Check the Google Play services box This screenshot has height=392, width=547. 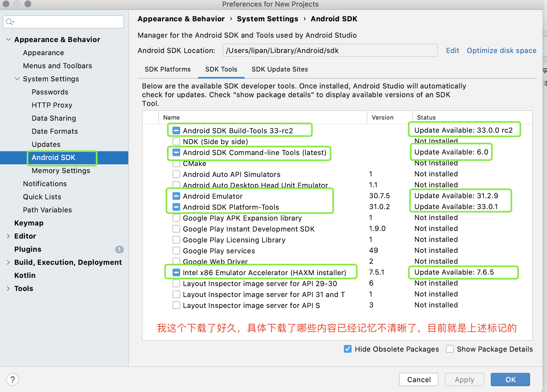176,251
